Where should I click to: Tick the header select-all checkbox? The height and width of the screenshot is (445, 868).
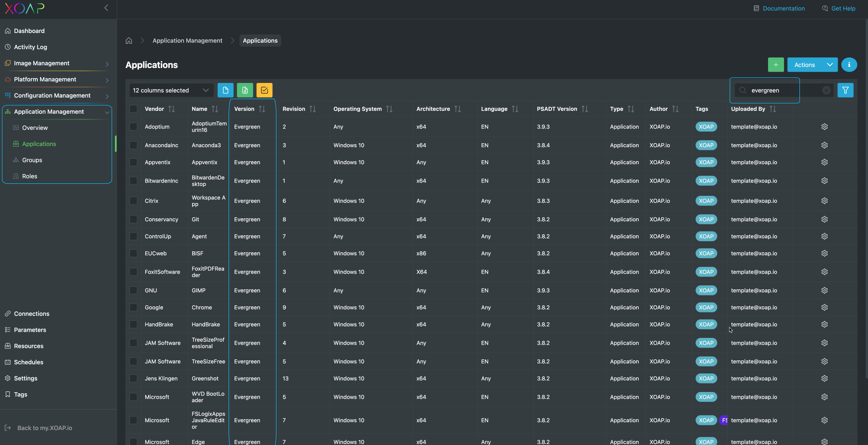point(133,109)
